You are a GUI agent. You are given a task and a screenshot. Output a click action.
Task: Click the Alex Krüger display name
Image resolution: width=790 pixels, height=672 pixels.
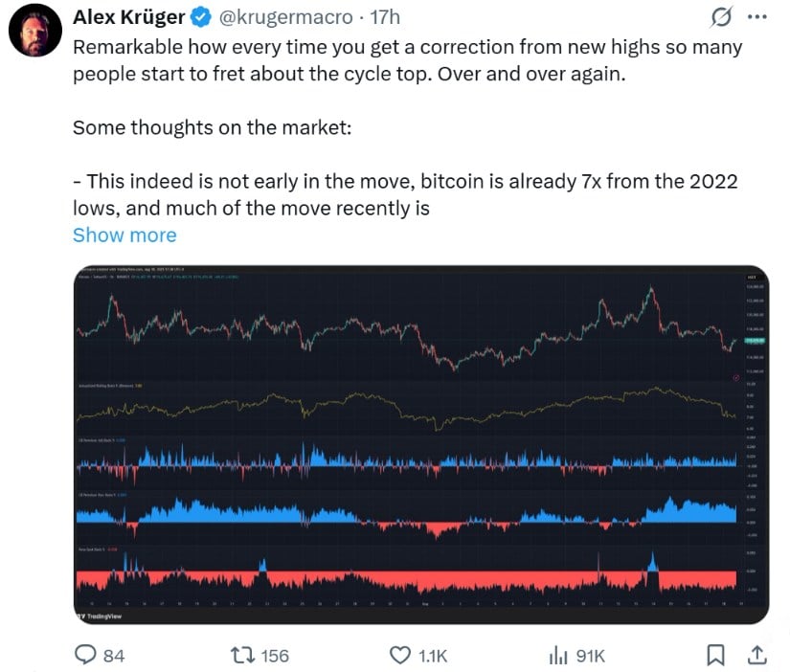[x=129, y=17]
